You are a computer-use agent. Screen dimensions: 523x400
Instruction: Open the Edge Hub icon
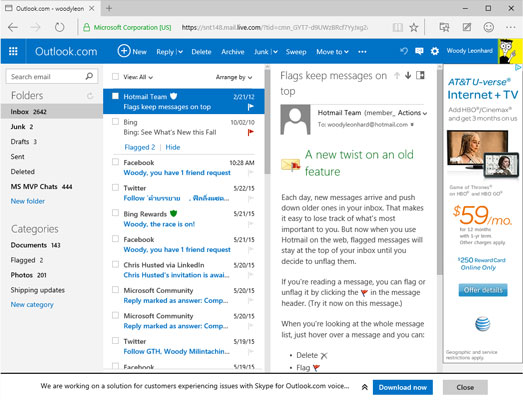coord(444,27)
